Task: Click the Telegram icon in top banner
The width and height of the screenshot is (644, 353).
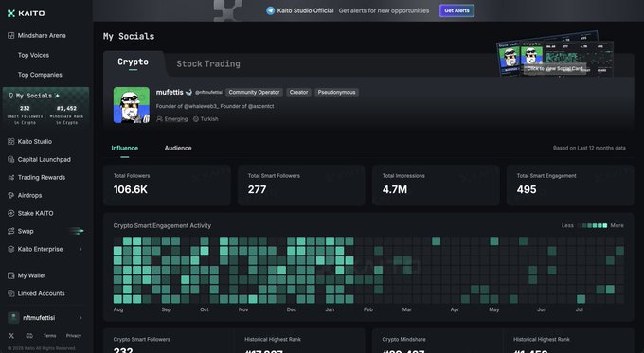Action: click(270, 10)
